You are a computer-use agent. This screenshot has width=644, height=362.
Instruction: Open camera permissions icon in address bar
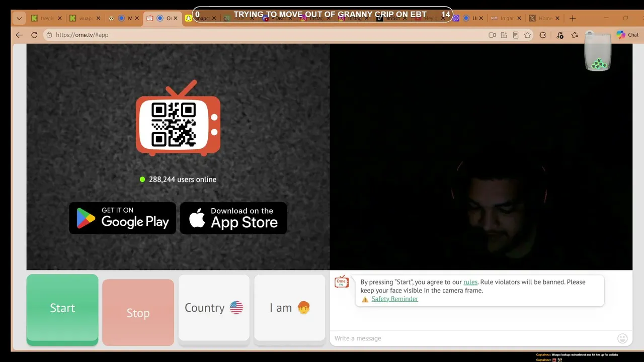[492, 35]
